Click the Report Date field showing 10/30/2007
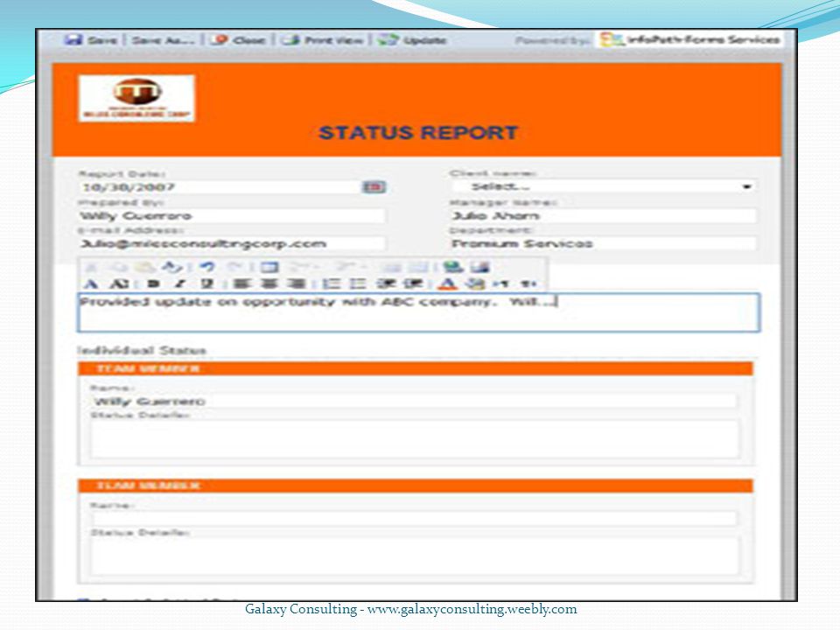Viewport: 840px width, 630px height. (x=220, y=187)
